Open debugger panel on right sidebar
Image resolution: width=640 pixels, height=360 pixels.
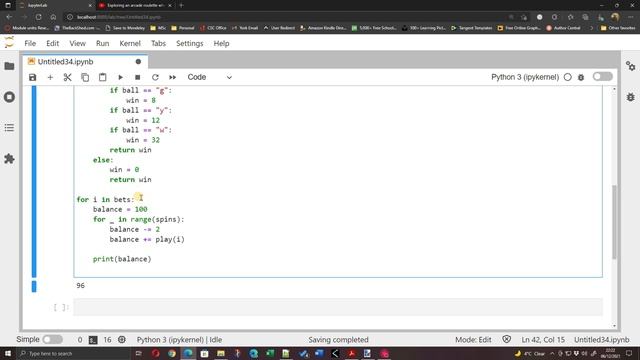click(631, 97)
